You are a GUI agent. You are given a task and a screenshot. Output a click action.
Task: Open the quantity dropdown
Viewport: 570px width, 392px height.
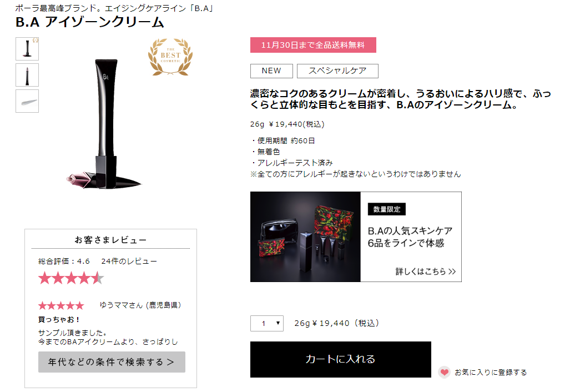pos(267,323)
